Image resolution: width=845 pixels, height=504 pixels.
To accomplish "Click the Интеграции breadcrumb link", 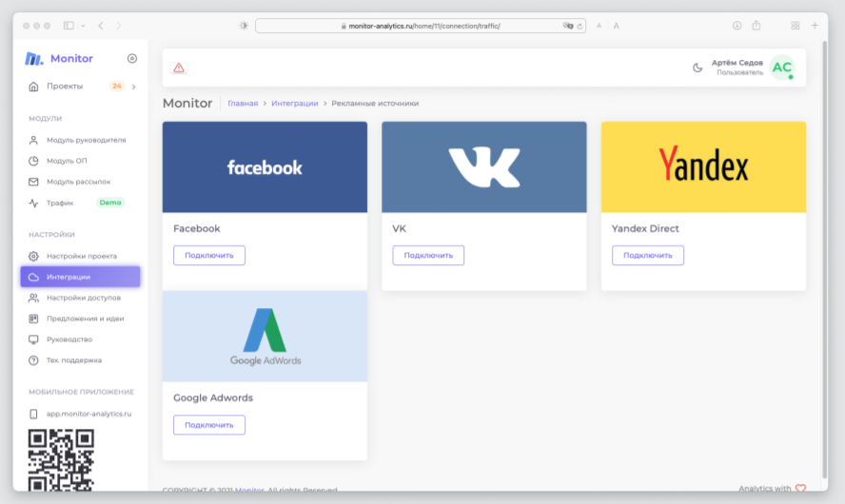I will point(295,104).
